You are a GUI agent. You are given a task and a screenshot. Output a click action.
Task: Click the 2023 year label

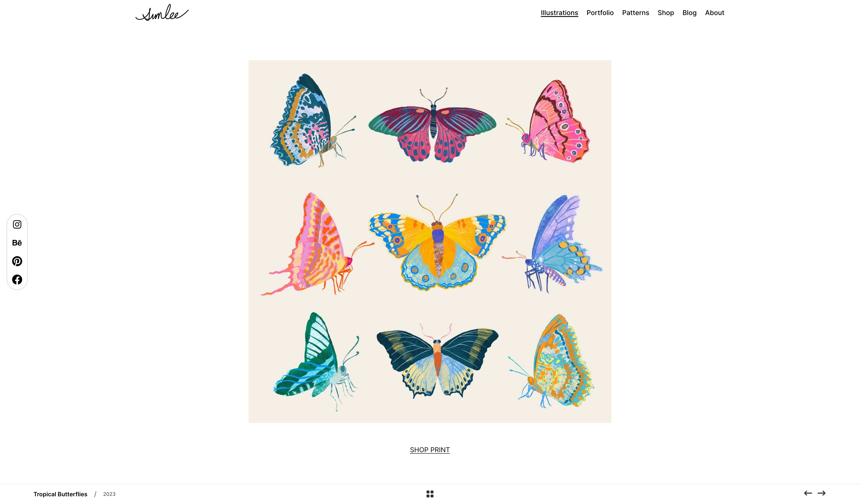click(109, 494)
